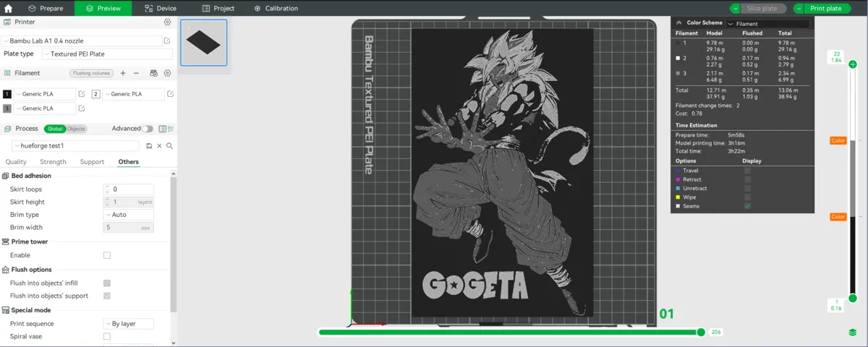Open the compare presets icon
868x347 pixels.
pos(171,129)
